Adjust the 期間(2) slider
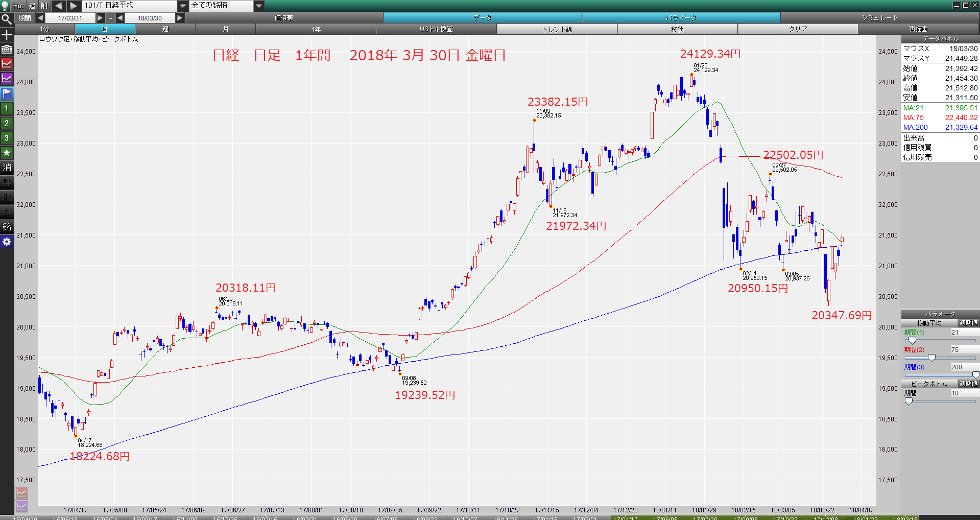This screenshot has height=520, width=980. [x=931, y=358]
